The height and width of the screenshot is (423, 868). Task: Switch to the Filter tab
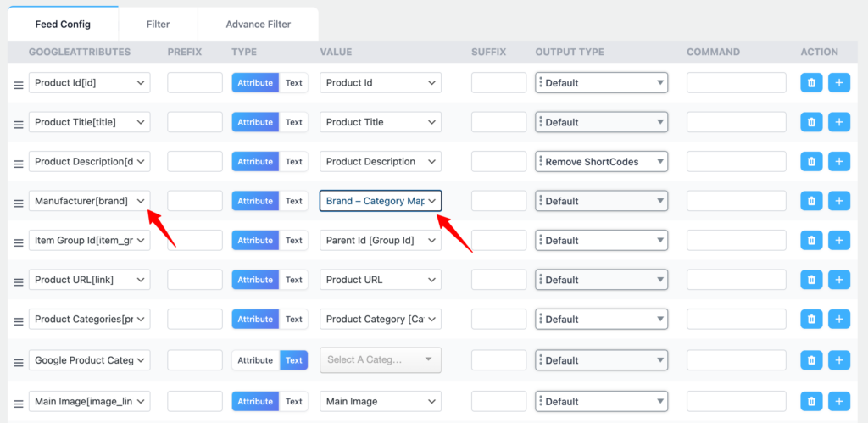(x=158, y=25)
